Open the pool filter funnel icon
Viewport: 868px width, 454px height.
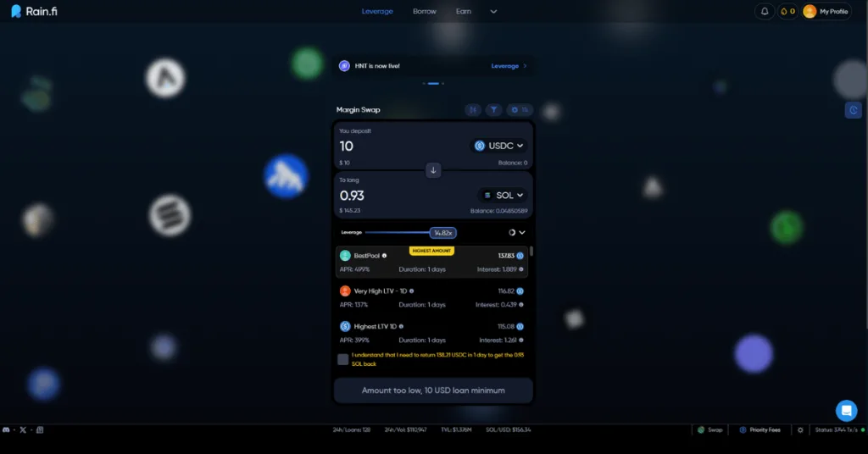[x=493, y=109]
